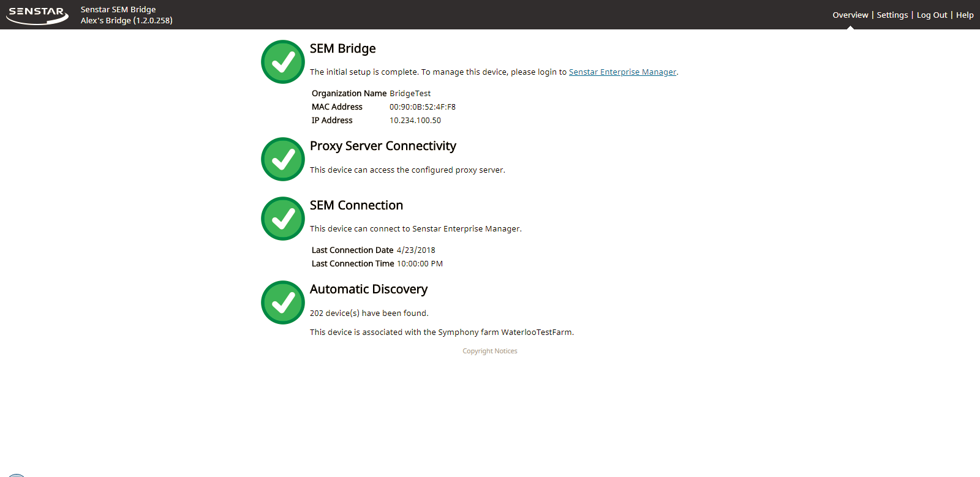Click the MAC Address label
980x477 pixels.
pyautogui.click(x=337, y=107)
